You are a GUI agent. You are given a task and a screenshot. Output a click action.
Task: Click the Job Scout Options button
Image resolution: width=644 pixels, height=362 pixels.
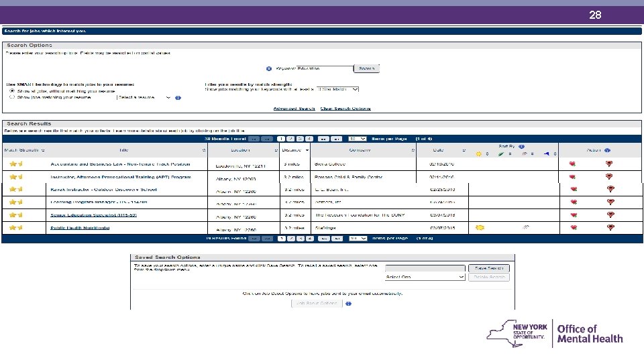pyautogui.click(x=317, y=303)
